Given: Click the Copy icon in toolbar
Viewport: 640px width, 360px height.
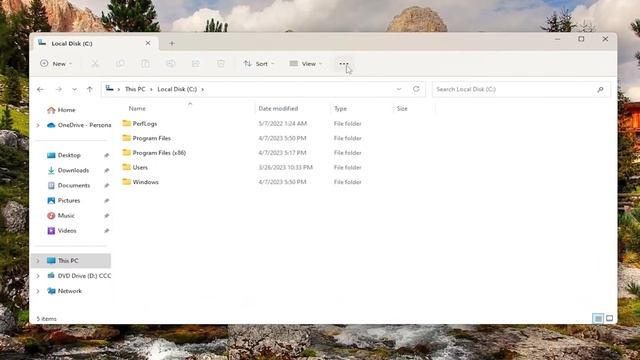Looking at the screenshot, I should [x=120, y=64].
